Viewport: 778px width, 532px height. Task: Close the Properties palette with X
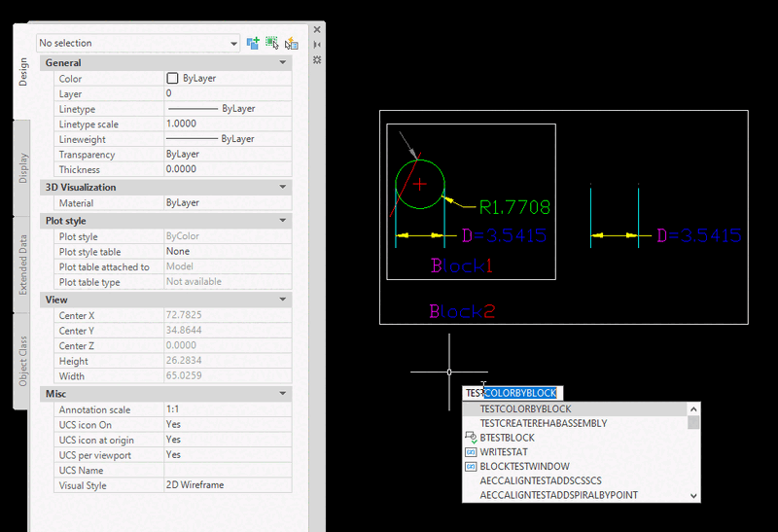click(317, 29)
